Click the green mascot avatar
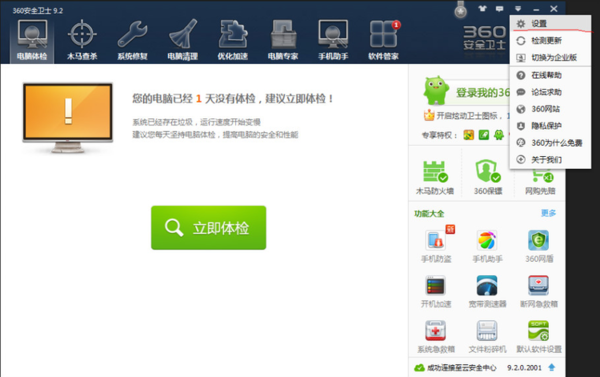This screenshot has height=377, width=600. [x=436, y=90]
